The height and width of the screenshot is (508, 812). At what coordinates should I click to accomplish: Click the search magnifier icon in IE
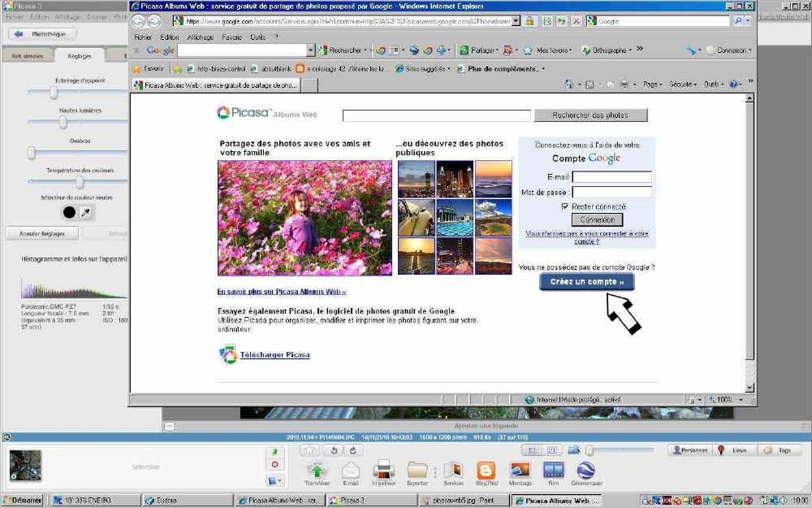pyautogui.click(x=738, y=21)
